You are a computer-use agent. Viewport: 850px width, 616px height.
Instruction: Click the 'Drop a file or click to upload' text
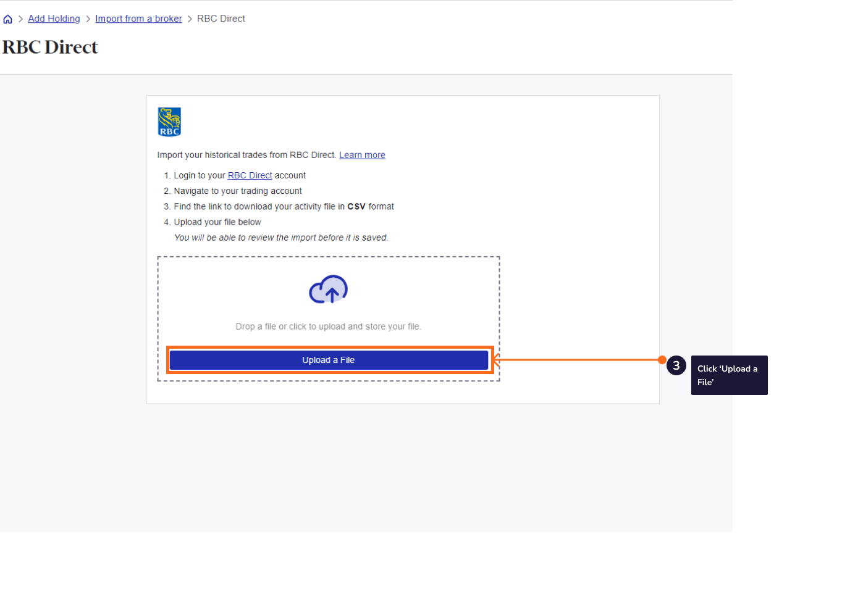point(328,327)
